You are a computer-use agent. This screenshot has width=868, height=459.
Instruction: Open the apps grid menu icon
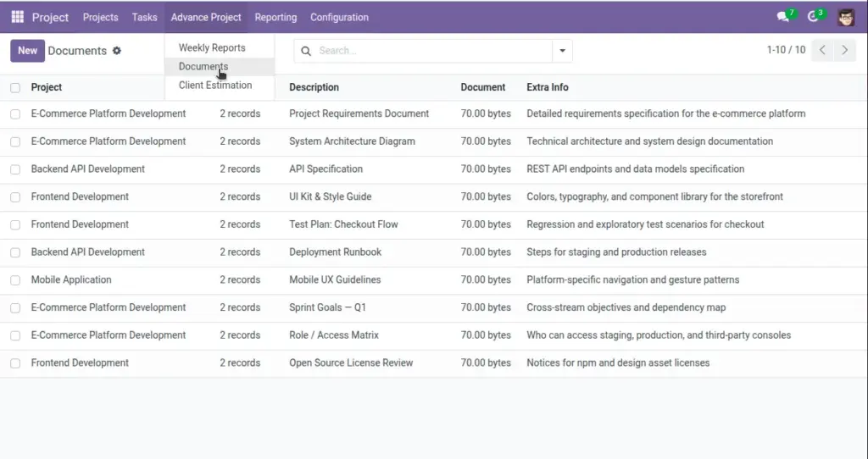(x=17, y=17)
